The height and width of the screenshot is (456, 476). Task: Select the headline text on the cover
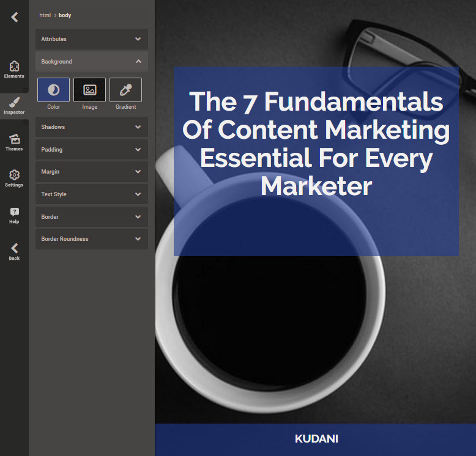[316, 144]
